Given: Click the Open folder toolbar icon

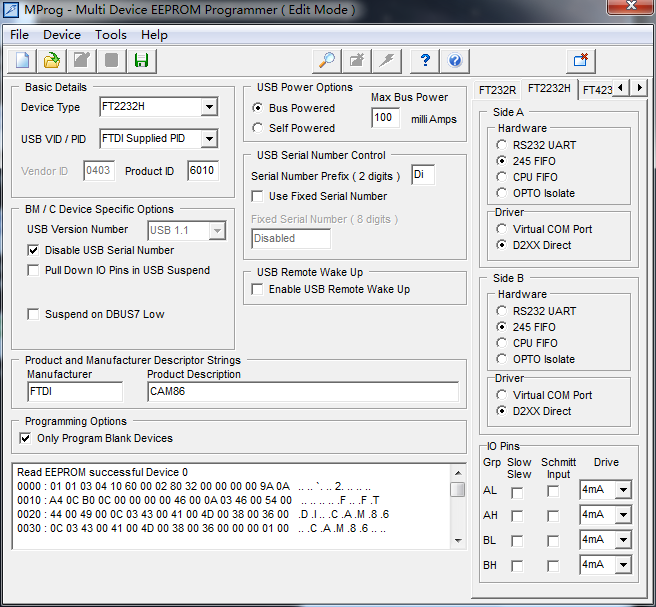Looking at the screenshot, I should coord(52,61).
